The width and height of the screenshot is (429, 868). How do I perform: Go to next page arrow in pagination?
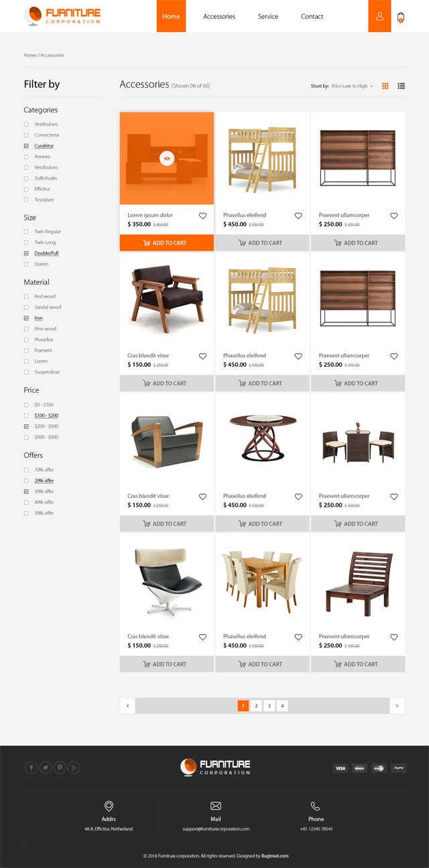(x=397, y=706)
